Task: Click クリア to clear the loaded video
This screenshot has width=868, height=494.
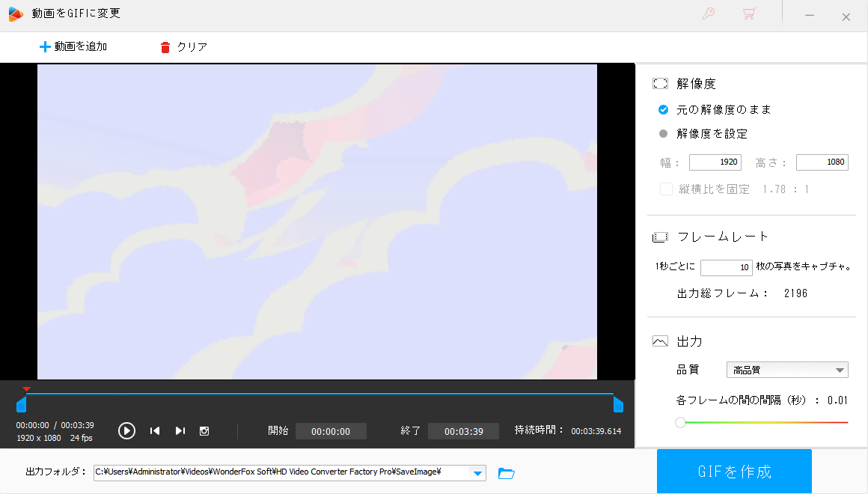Action: click(183, 46)
